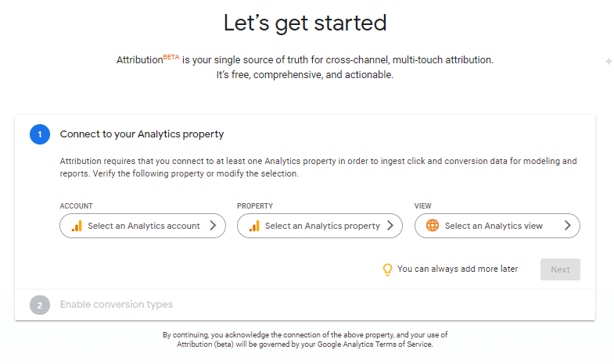Screen dimensions: 614x364
Task: Click the Google Analytics Terms of Service text
Action: 377,344
